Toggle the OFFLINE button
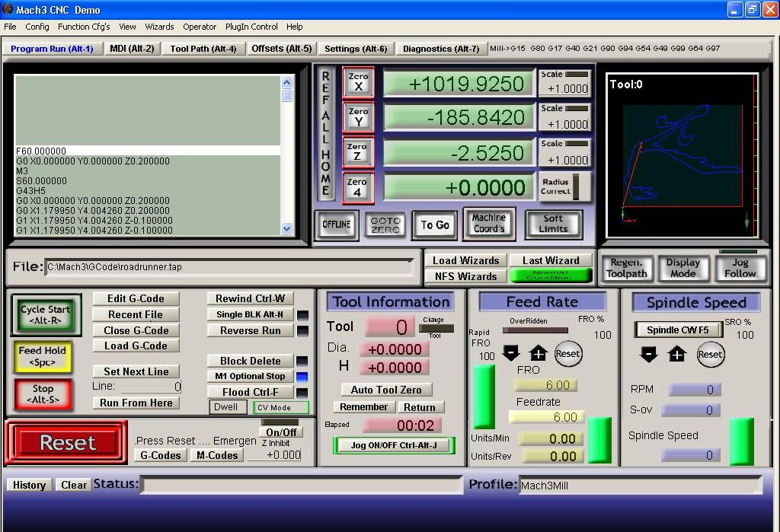780x532 pixels. tap(336, 225)
